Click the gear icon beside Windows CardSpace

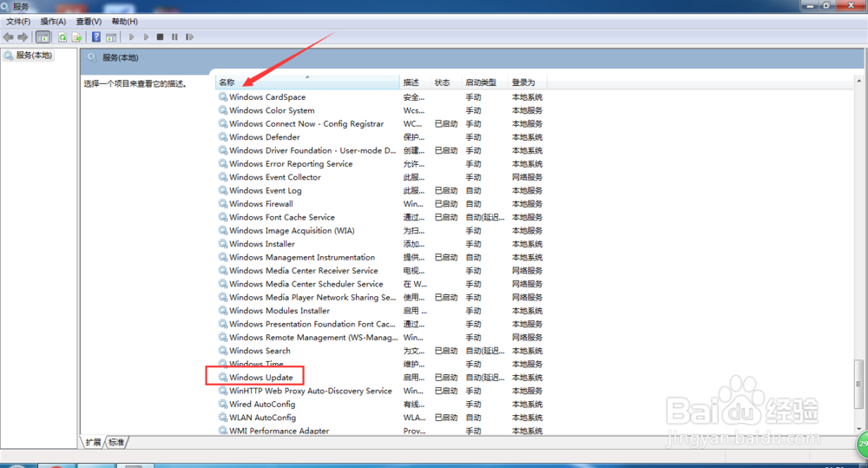coord(222,96)
